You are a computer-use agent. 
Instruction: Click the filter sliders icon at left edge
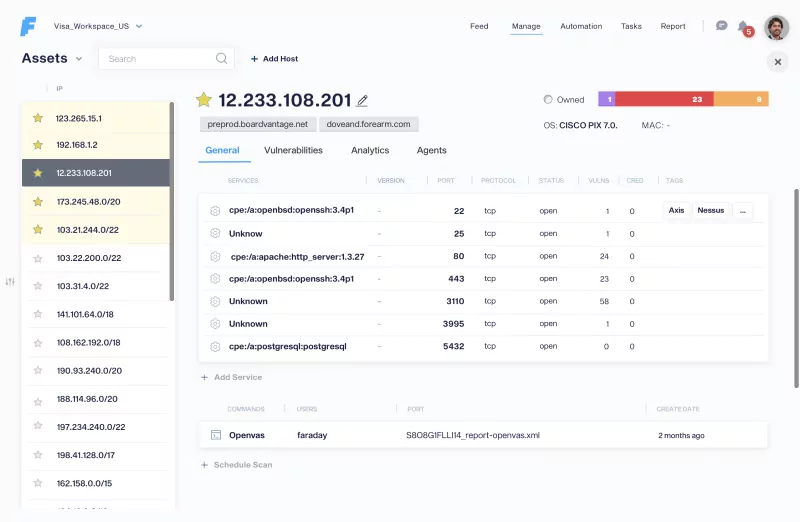10,282
